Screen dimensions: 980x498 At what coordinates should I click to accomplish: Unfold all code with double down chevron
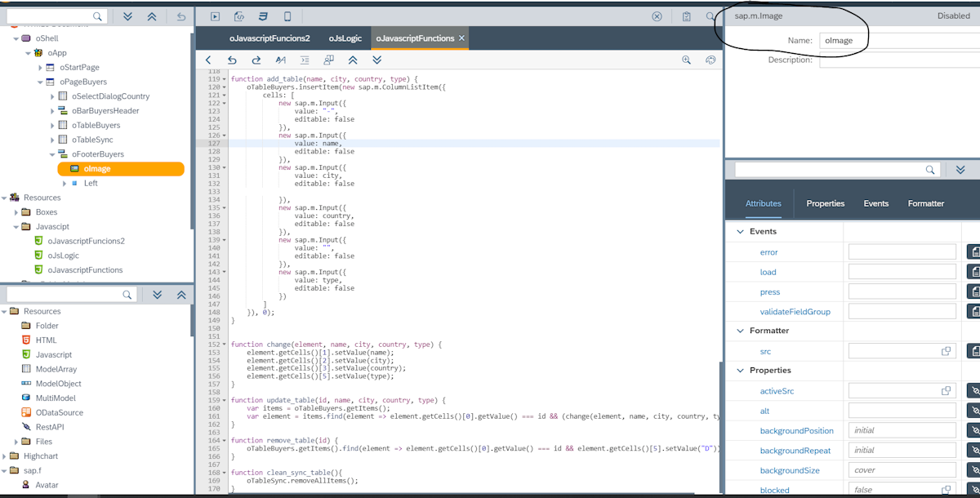(376, 60)
